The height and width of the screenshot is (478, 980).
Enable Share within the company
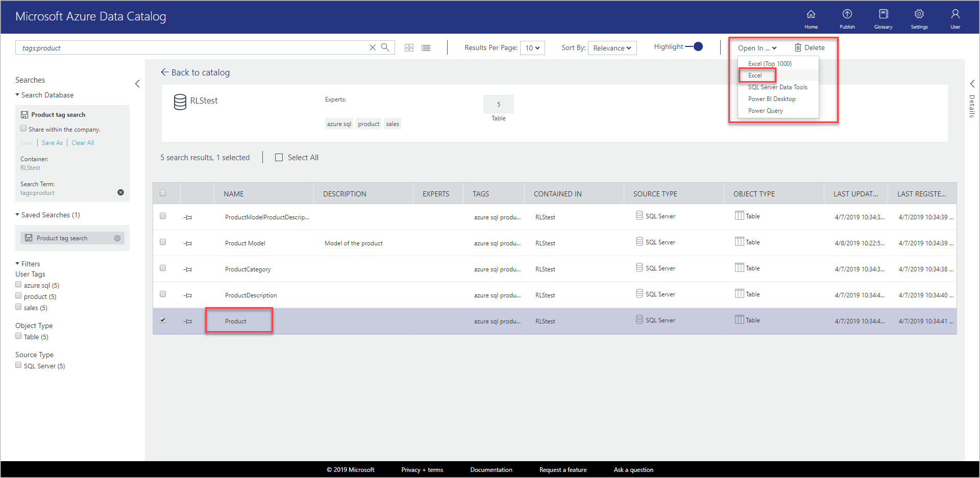click(23, 128)
